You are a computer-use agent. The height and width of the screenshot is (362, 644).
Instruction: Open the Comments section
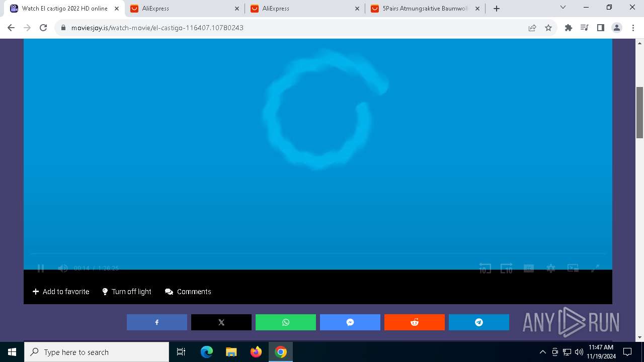[x=188, y=292]
